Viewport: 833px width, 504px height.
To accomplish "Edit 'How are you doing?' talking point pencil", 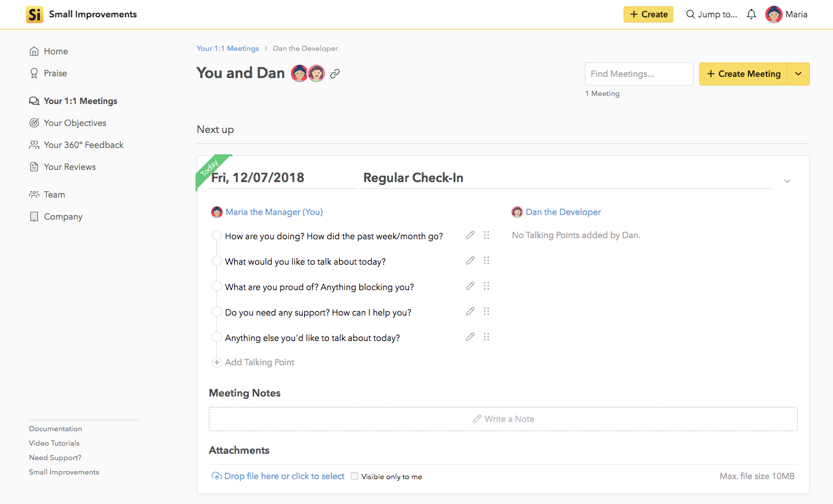I will (470, 235).
